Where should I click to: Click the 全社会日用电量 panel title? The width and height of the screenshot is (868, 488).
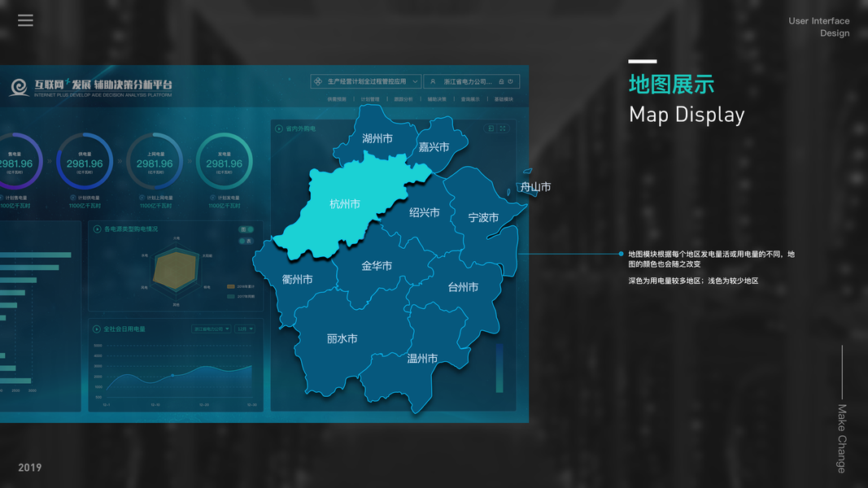click(124, 329)
